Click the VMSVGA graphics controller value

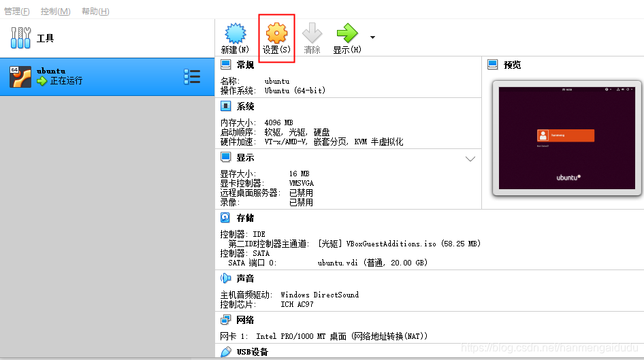click(x=302, y=184)
